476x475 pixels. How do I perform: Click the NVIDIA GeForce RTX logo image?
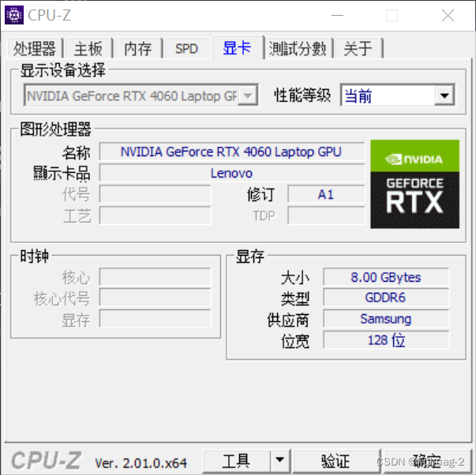[414, 184]
